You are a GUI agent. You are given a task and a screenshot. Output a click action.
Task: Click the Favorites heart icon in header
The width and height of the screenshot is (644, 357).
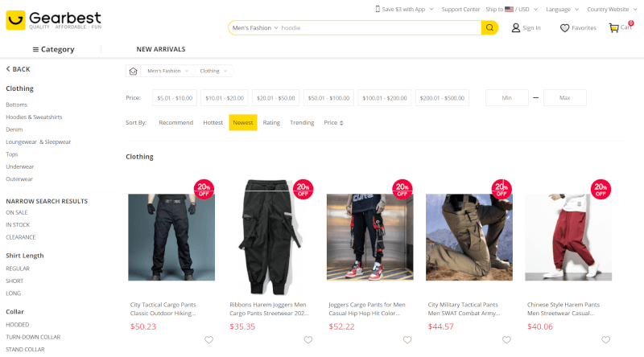(565, 28)
